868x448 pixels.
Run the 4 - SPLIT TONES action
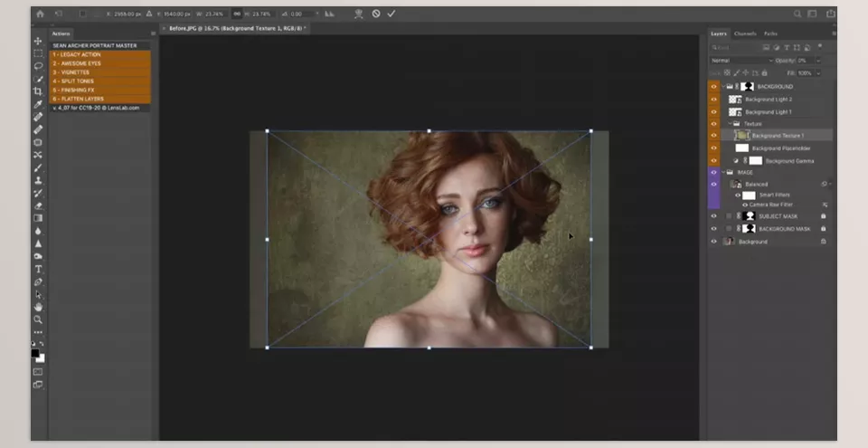[x=100, y=81]
